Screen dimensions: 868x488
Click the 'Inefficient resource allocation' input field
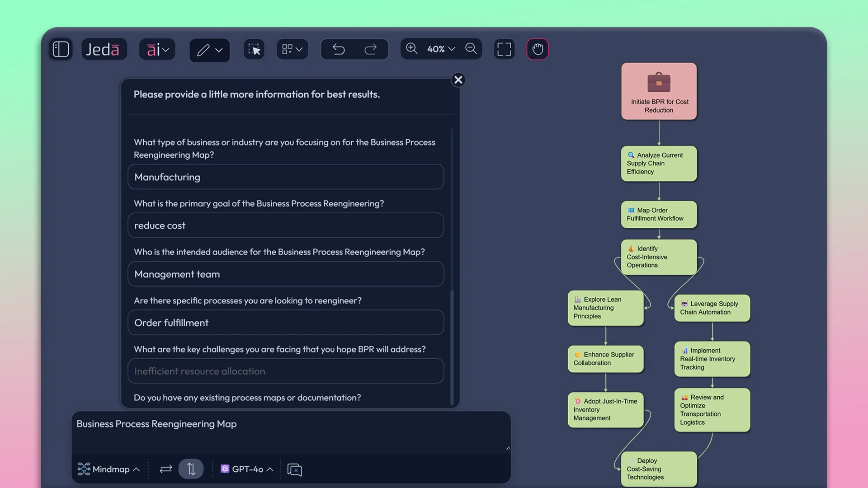(x=286, y=371)
